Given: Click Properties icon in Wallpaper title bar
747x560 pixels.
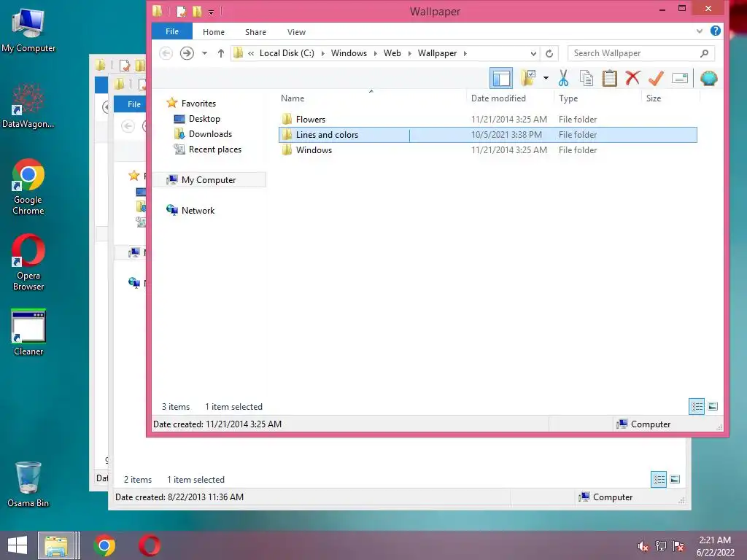Looking at the screenshot, I should coord(181,11).
